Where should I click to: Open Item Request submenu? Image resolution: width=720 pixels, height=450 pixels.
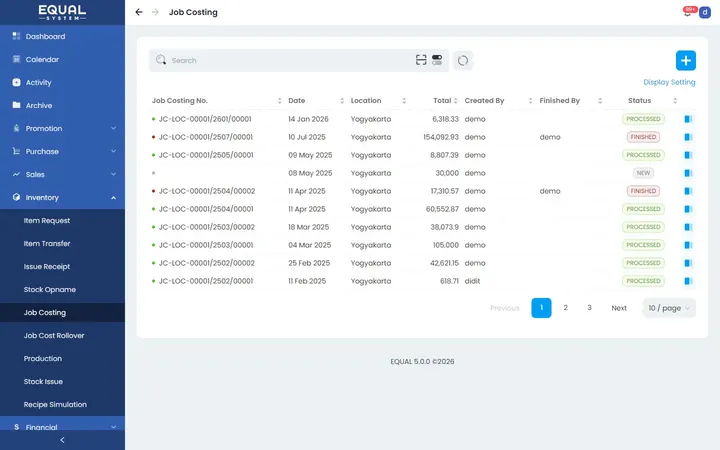tap(47, 220)
